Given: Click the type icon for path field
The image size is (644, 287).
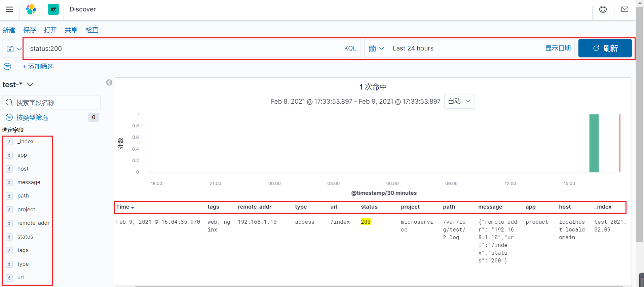Looking at the screenshot, I should pyautogui.click(x=9, y=196).
